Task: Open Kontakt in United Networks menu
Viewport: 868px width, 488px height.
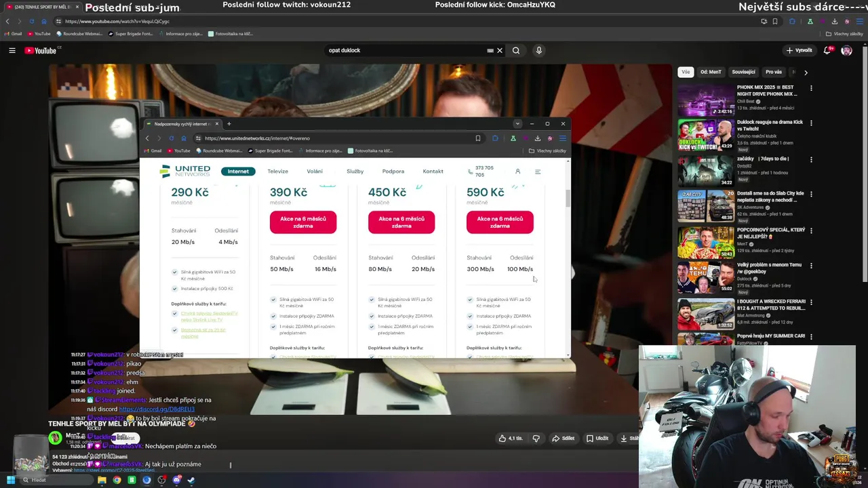Action: coord(433,171)
